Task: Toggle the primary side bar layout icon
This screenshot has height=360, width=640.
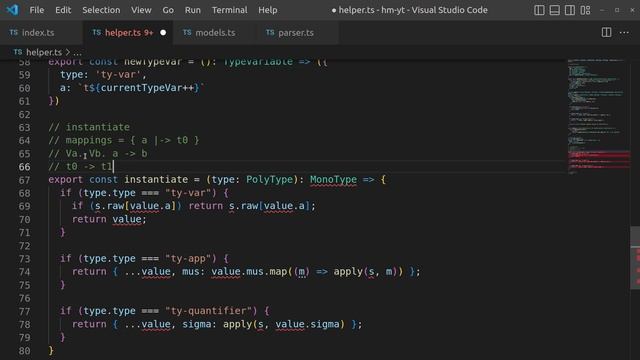Action: click(539, 10)
